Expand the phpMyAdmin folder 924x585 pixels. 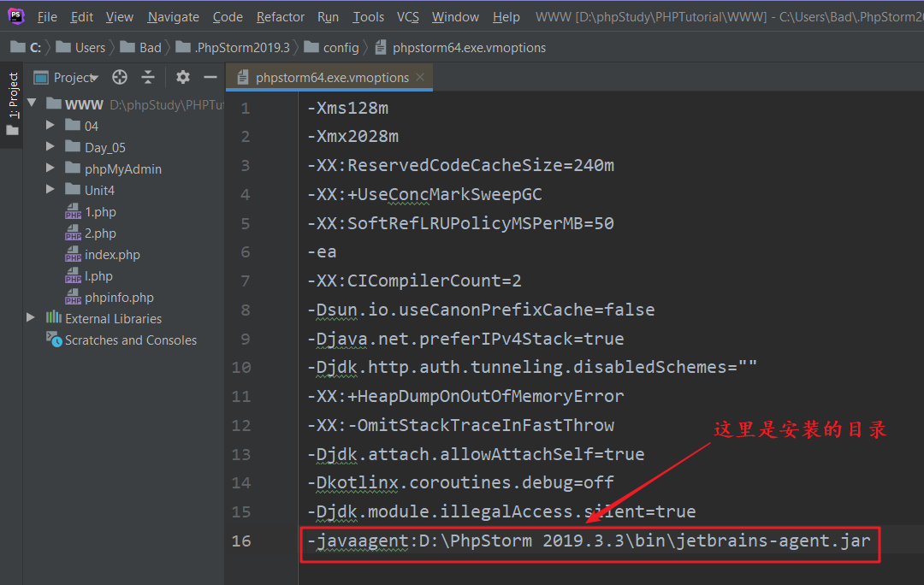[50, 168]
